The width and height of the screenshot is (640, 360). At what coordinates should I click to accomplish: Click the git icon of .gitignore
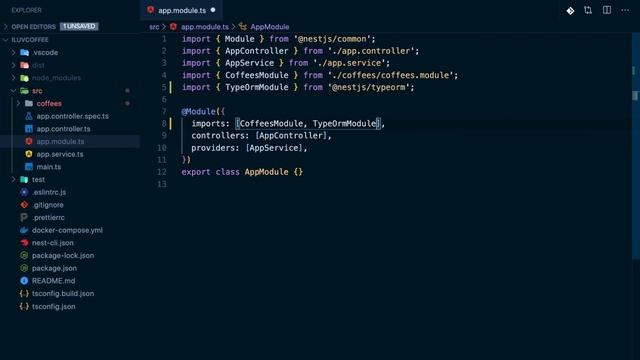tap(24, 204)
